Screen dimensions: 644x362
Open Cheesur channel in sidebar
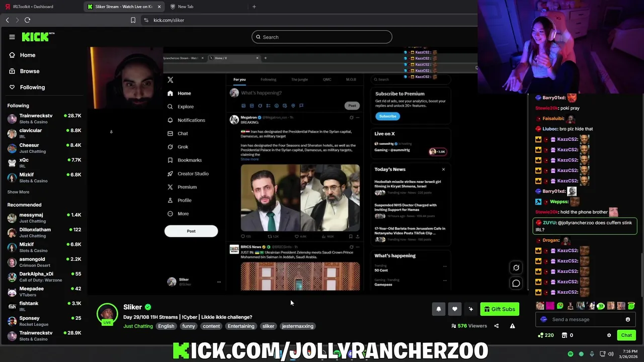pos(44,148)
